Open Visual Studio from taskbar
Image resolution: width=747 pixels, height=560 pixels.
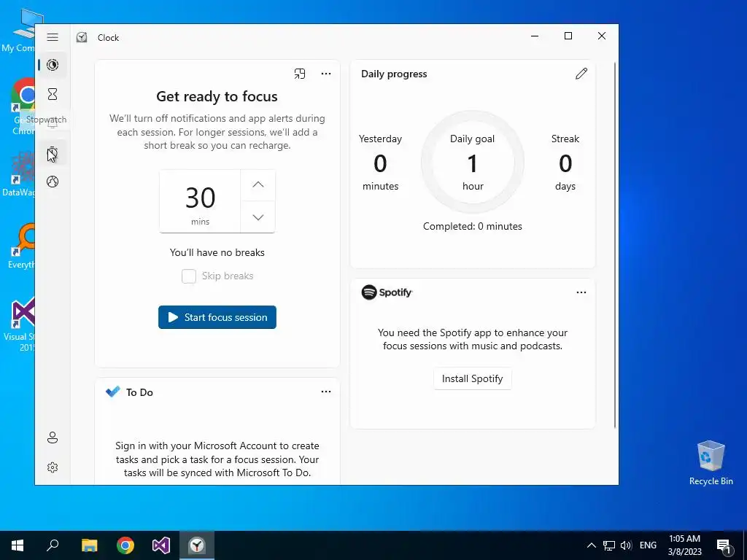161,545
